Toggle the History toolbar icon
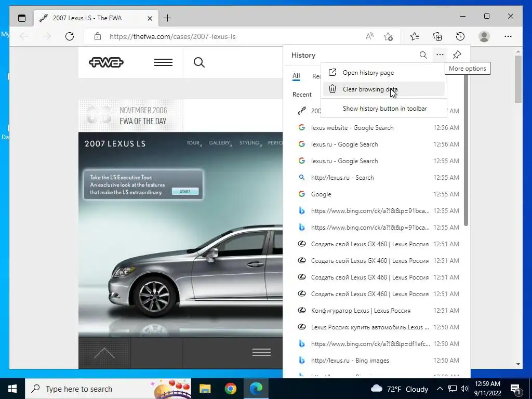Viewport: 532px width, 399px height. click(460, 36)
